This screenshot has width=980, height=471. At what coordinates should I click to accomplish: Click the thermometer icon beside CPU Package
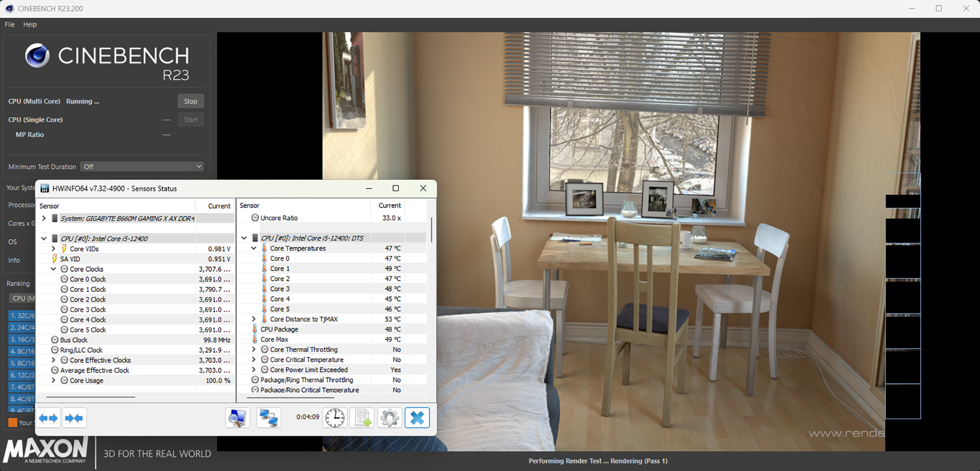[255, 329]
